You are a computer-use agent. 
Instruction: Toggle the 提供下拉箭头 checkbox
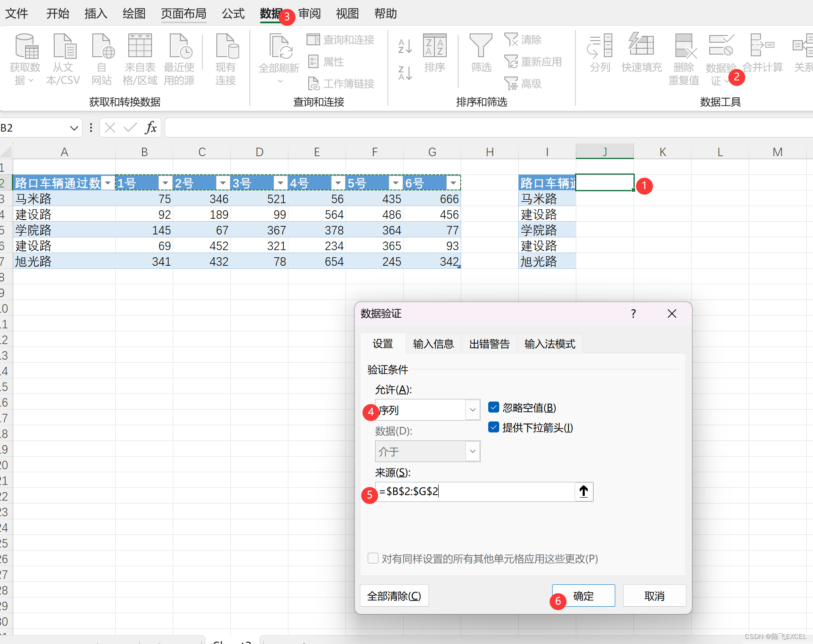(493, 427)
